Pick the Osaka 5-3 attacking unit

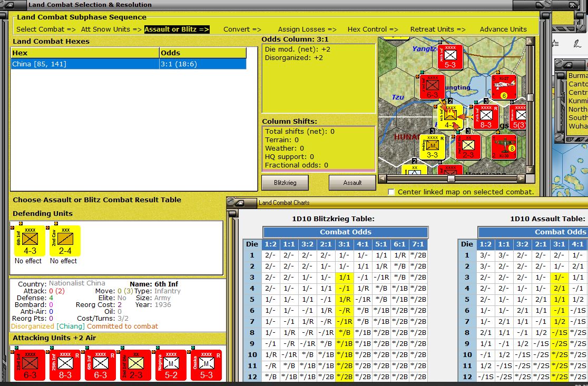pos(206,365)
